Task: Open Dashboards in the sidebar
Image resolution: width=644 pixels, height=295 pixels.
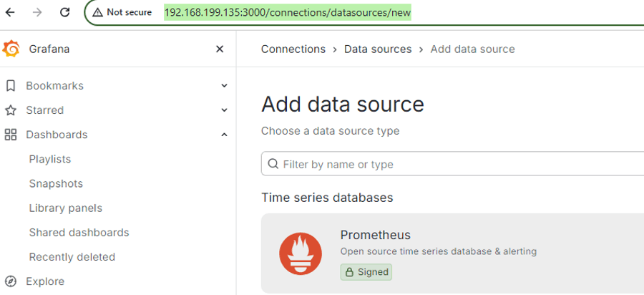Action: click(x=57, y=135)
